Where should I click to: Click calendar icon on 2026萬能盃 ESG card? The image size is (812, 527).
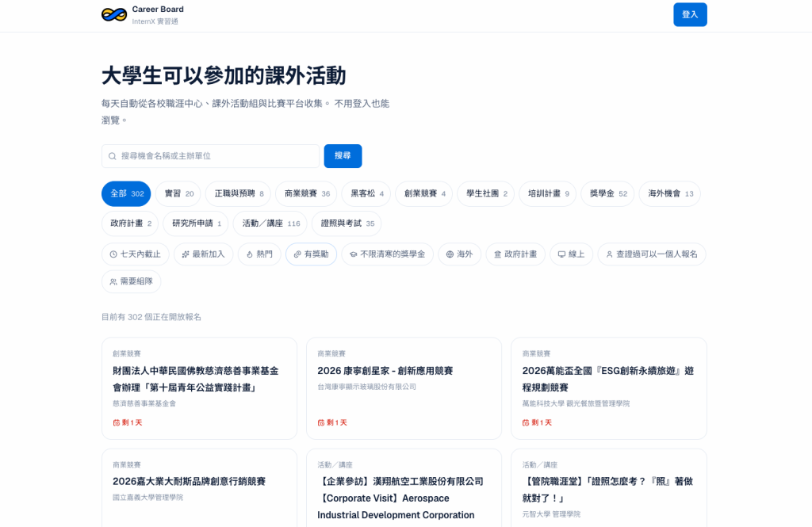[x=526, y=422]
